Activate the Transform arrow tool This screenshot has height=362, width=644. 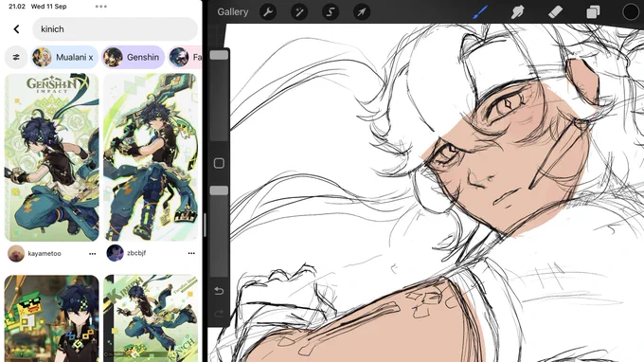click(x=362, y=12)
